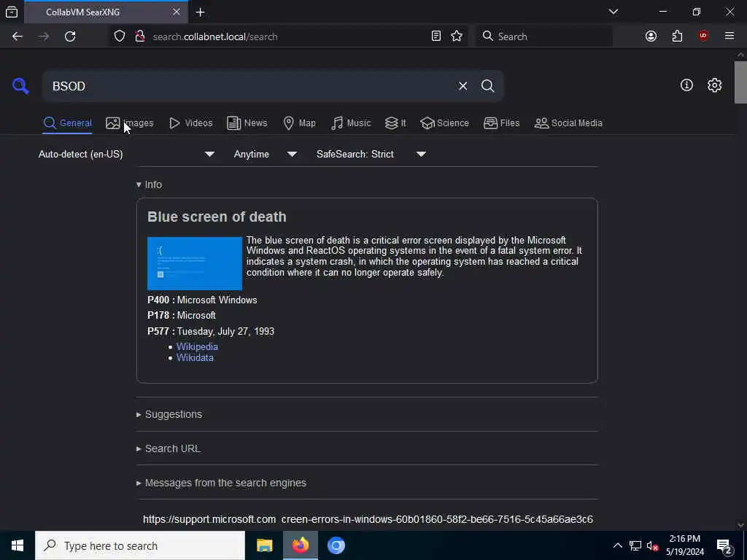Switch to the Science tab
This screenshot has width=747, height=560.
pyautogui.click(x=444, y=123)
